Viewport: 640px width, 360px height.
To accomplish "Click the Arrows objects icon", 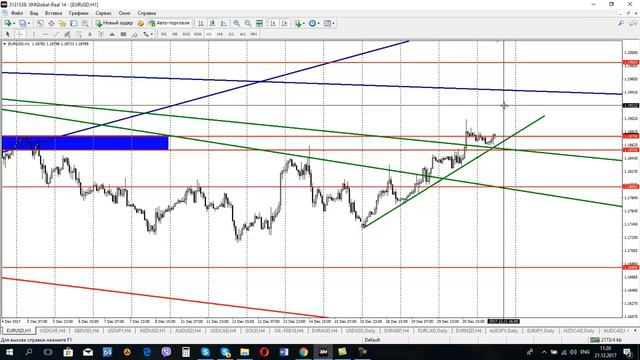I will 145,34.
